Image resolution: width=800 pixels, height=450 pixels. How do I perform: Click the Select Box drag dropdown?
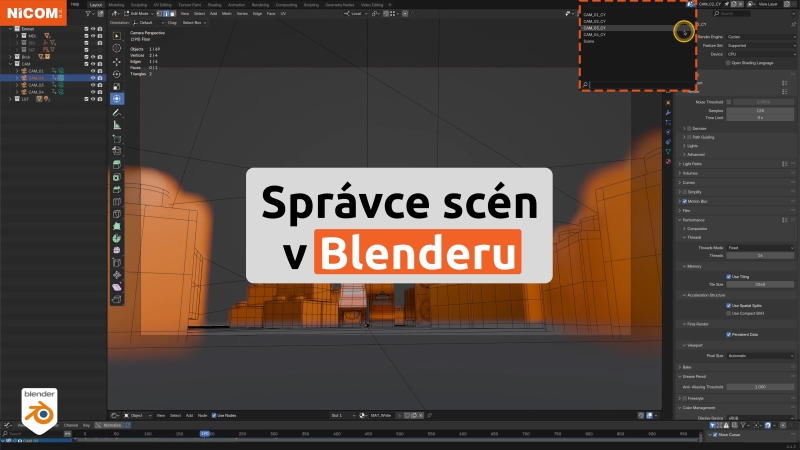coord(194,22)
